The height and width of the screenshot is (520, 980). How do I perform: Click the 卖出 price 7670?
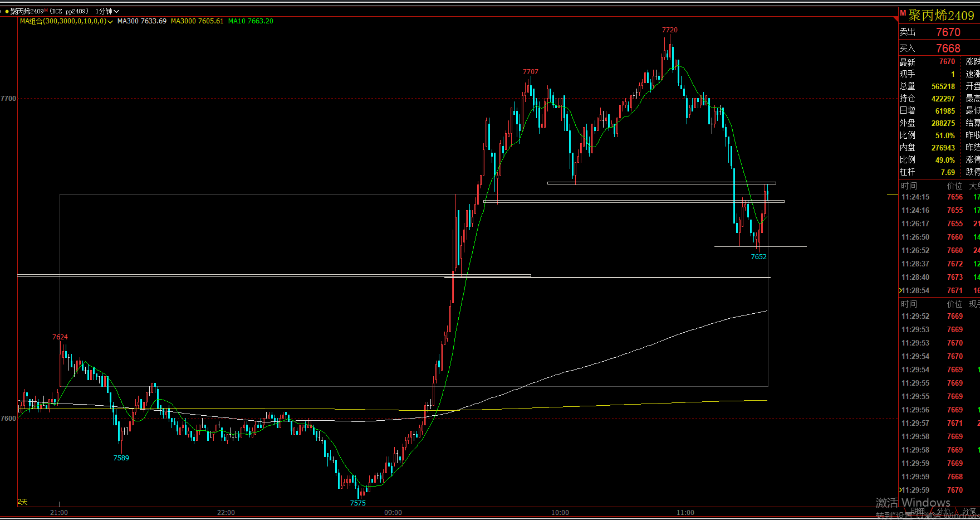coord(948,32)
